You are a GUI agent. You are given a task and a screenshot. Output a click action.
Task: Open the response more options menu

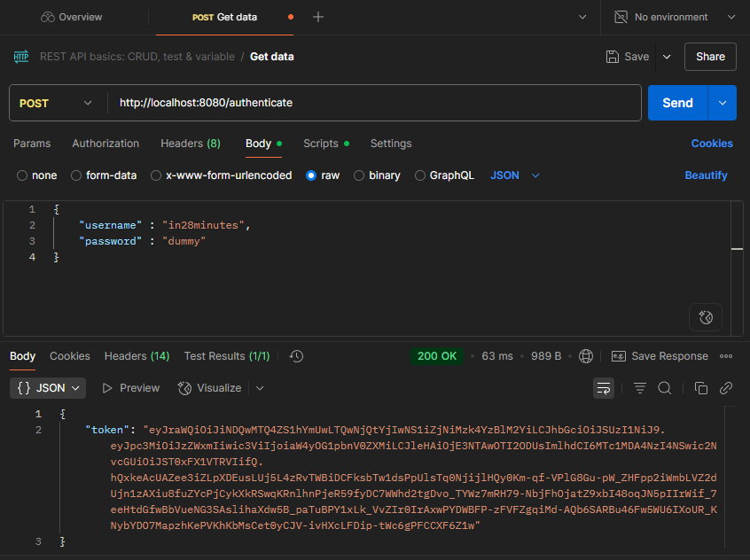click(x=726, y=356)
